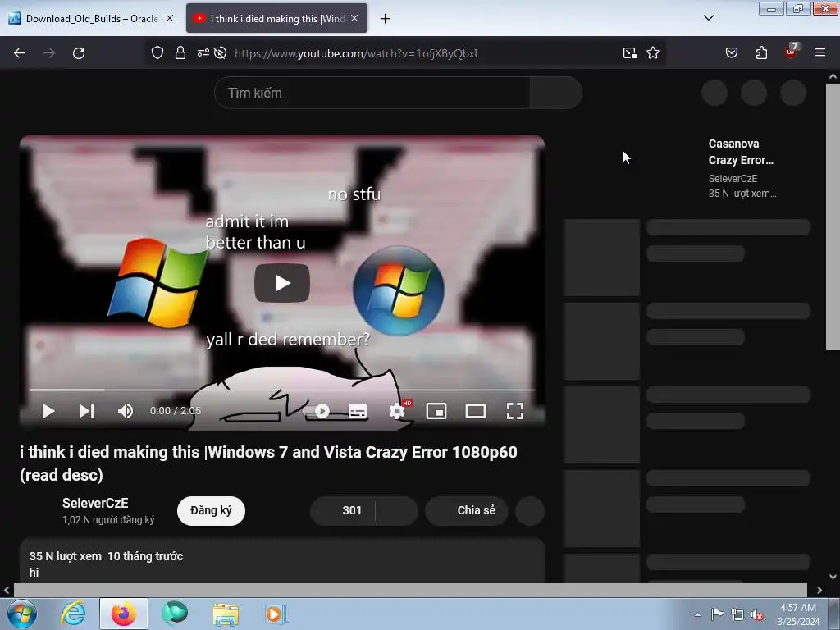The height and width of the screenshot is (630, 840).
Task: Click the autoplay blocked icon in the address bar
Action: 220,53
